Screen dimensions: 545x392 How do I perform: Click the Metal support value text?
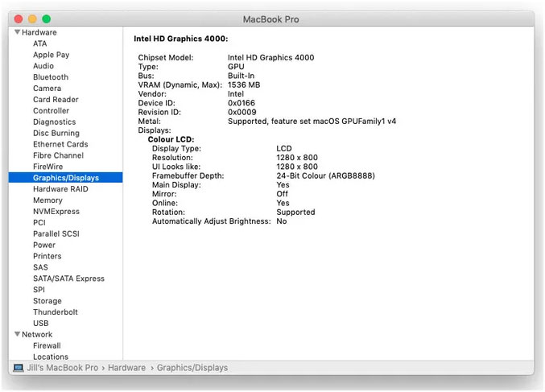tap(312, 121)
